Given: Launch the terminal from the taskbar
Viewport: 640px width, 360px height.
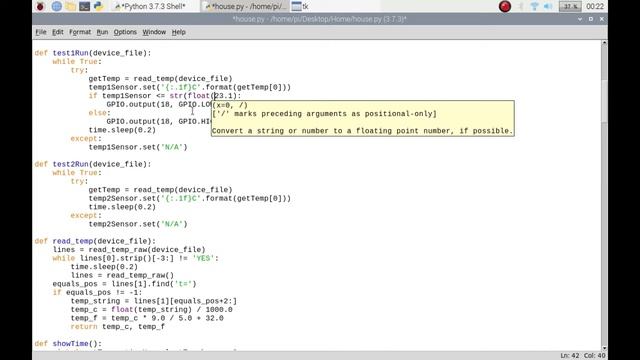Looking at the screenshot, I should pos(84,6).
